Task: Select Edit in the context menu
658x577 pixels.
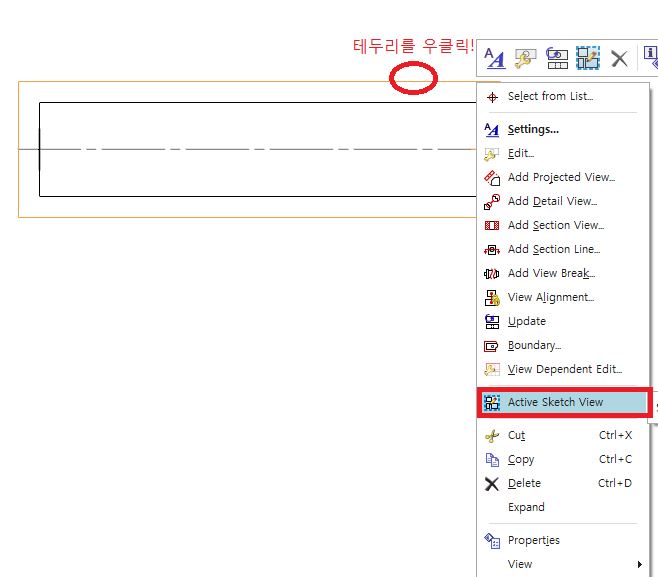Action: pos(521,153)
